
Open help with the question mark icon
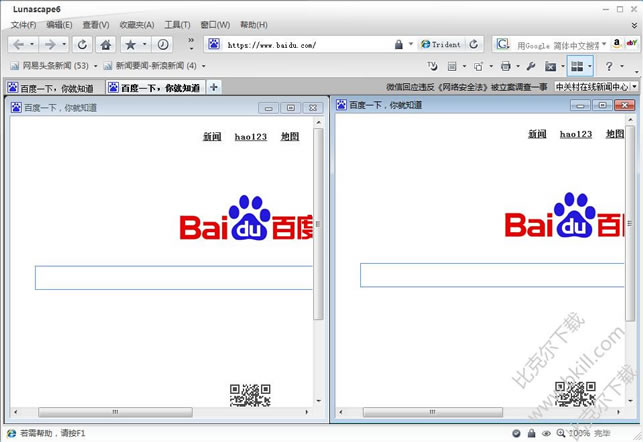click(x=609, y=66)
